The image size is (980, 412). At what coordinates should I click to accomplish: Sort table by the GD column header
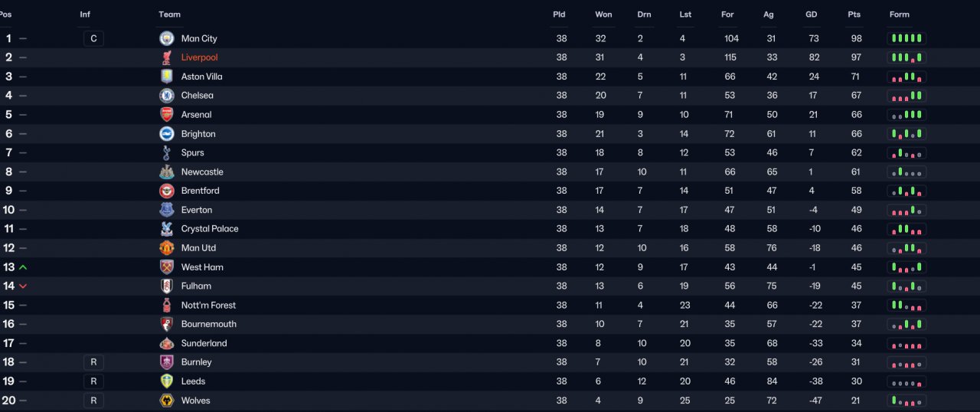[812, 15]
